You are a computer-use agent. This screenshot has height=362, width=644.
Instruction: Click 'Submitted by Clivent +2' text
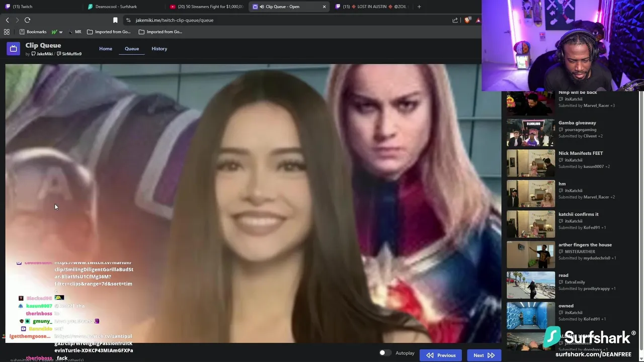click(581, 136)
